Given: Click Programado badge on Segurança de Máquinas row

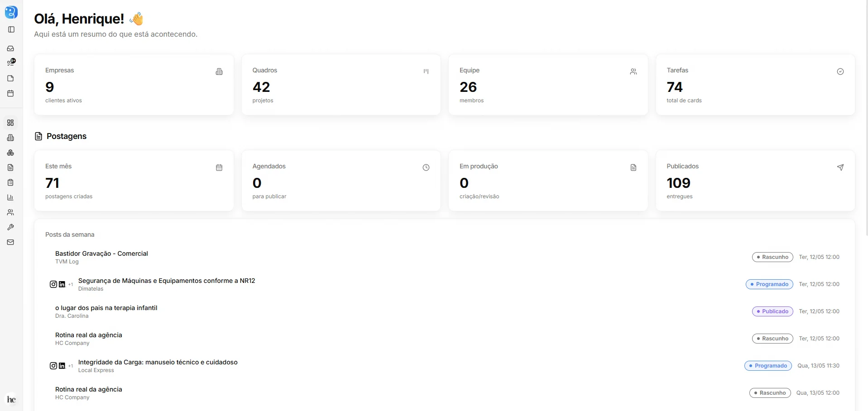Looking at the screenshot, I should coord(769,284).
